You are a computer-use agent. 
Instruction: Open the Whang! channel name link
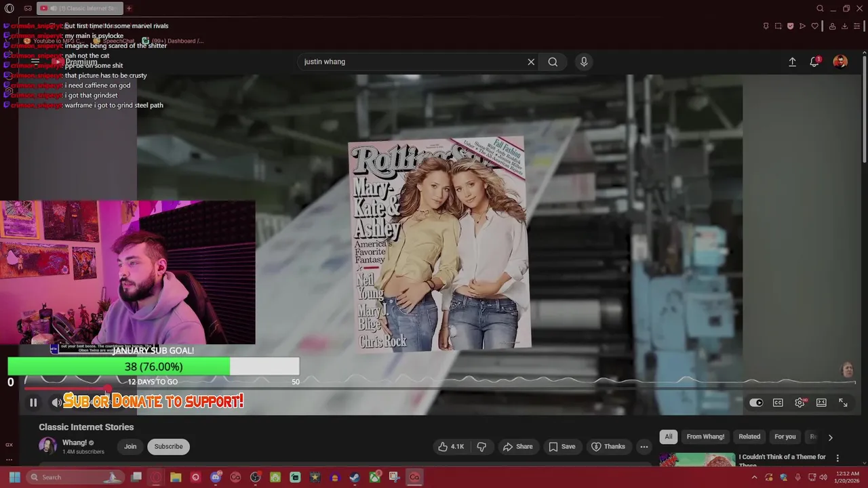pos(75,443)
